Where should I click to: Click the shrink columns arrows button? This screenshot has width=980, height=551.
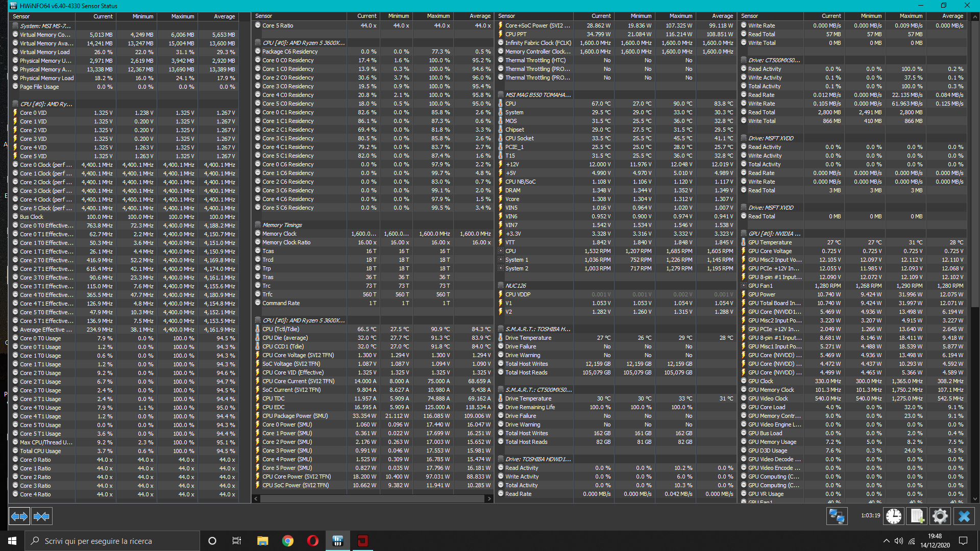tap(41, 516)
